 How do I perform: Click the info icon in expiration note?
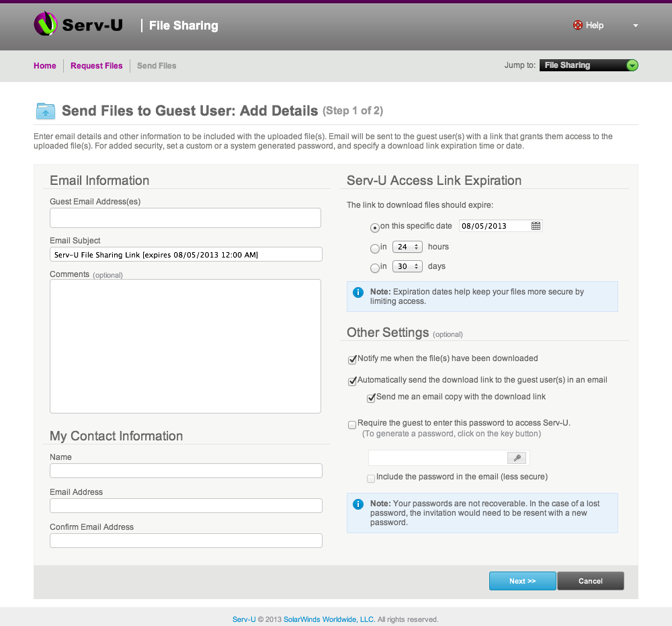click(358, 292)
